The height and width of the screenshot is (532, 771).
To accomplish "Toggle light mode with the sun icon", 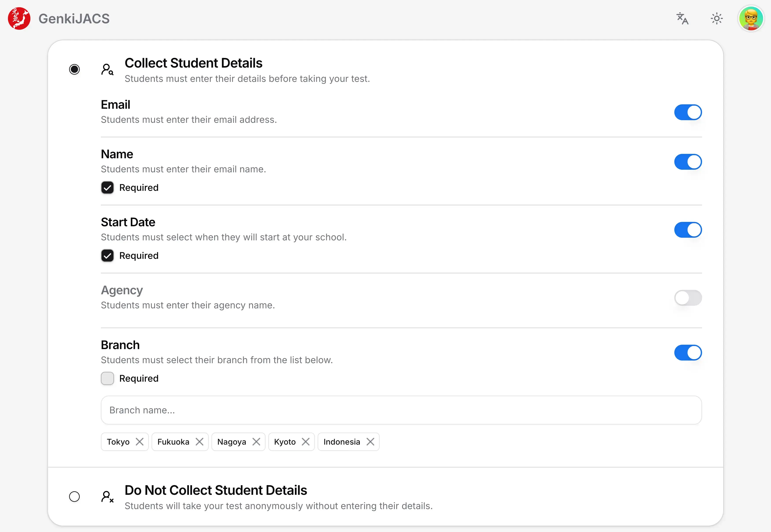I will 717,18.
